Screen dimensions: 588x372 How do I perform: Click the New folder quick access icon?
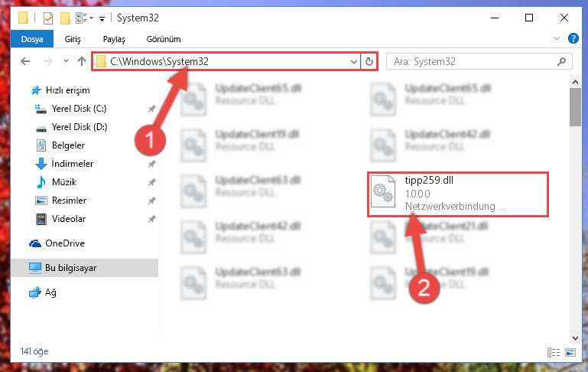tap(65, 18)
